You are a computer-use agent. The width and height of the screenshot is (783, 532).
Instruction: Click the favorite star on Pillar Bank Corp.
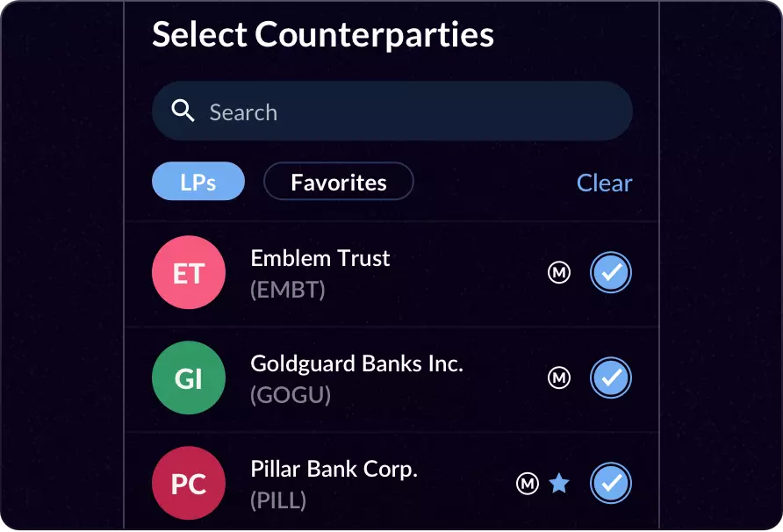click(559, 483)
